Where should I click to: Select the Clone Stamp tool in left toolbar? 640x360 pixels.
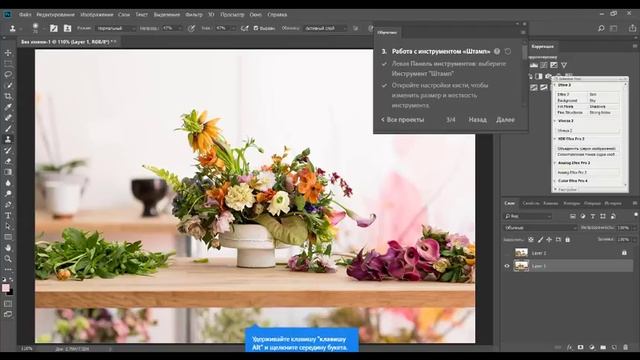point(8,139)
